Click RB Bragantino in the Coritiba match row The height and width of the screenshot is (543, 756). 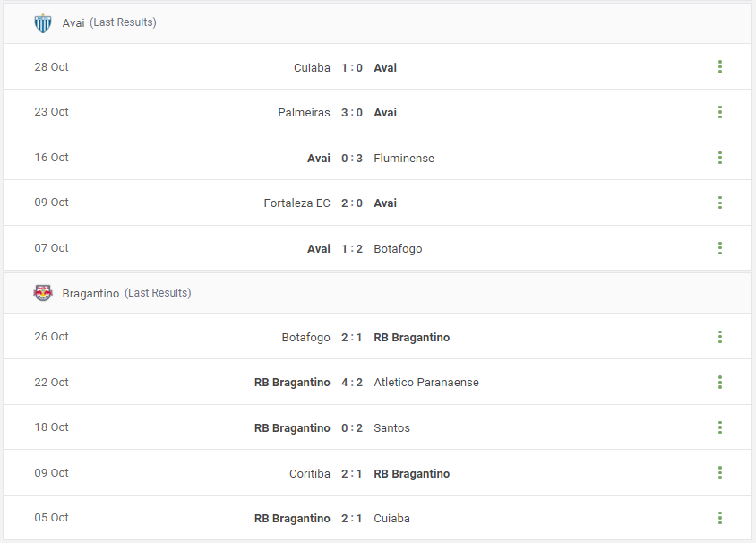pyautogui.click(x=412, y=474)
